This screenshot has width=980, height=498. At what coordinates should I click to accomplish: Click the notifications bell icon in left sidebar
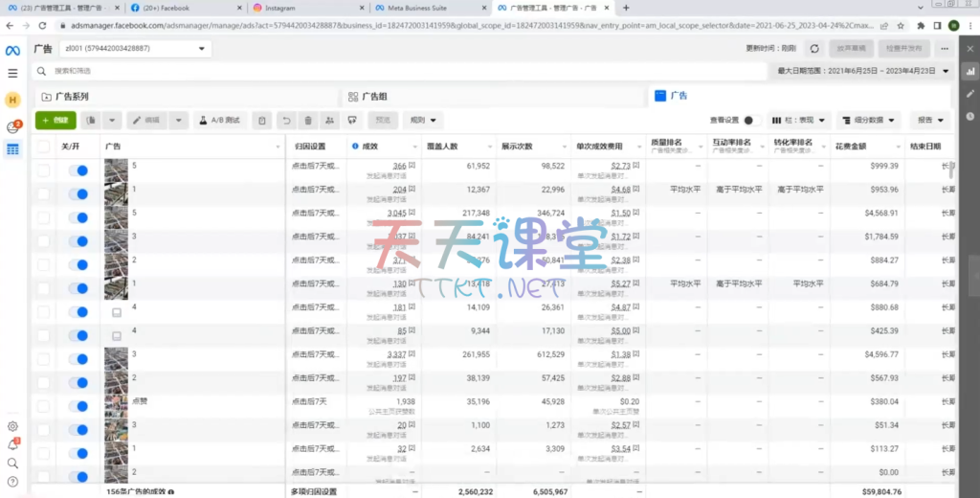(12, 444)
